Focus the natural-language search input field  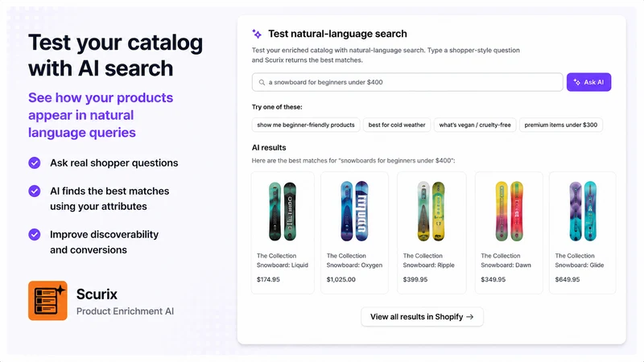pyautogui.click(x=407, y=82)
